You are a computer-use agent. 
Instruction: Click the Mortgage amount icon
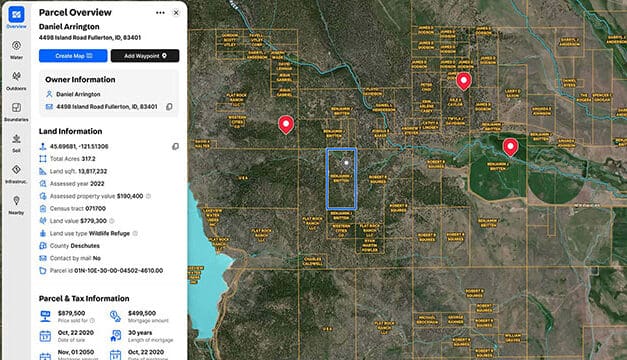(x=116, y=316)
